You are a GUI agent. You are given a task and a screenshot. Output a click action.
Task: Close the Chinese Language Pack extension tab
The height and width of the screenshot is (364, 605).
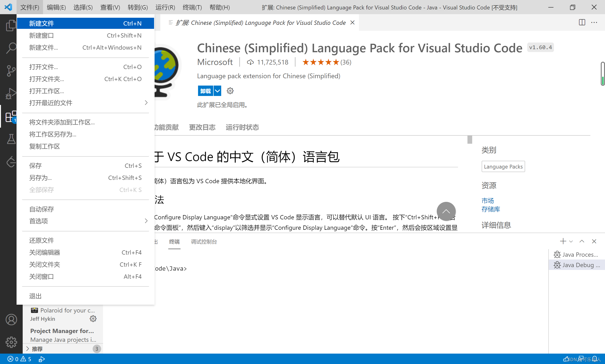coord(352,22)
